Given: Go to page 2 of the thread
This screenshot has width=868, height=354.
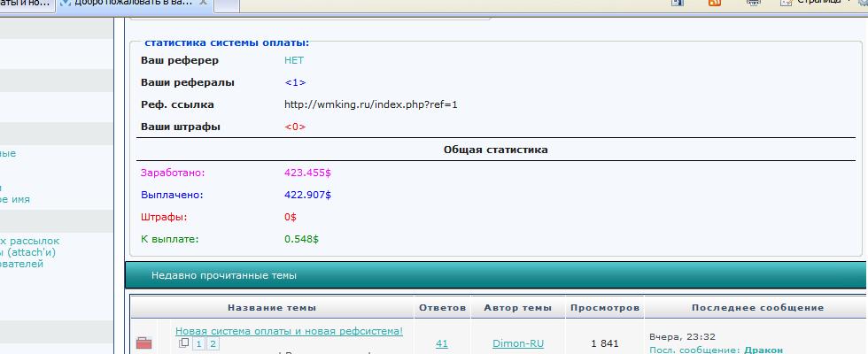Looking at the screenshot, I should click(x=213, y=343).
